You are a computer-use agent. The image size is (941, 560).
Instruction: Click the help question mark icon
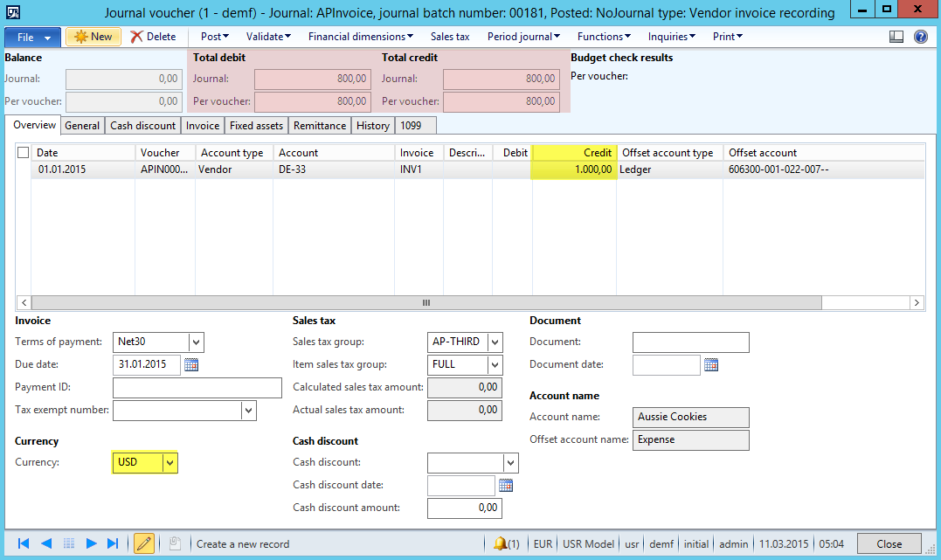[x=920, y=37]
